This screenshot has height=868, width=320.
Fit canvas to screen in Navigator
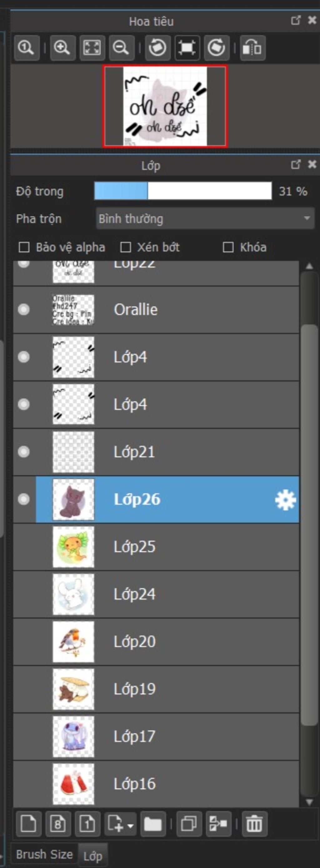tap(92, 47)
